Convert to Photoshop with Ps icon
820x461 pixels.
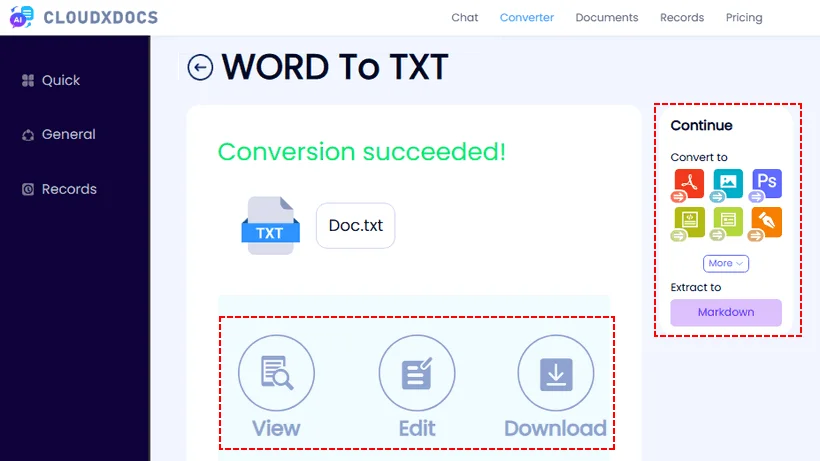point(766,184)
